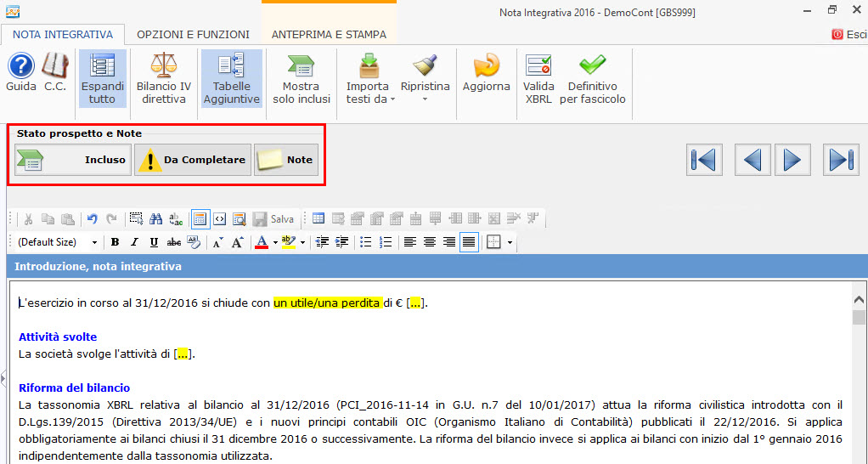The image size is (868, 464).
Task: Open borders dropdown arrow
Action: point(510,242)
